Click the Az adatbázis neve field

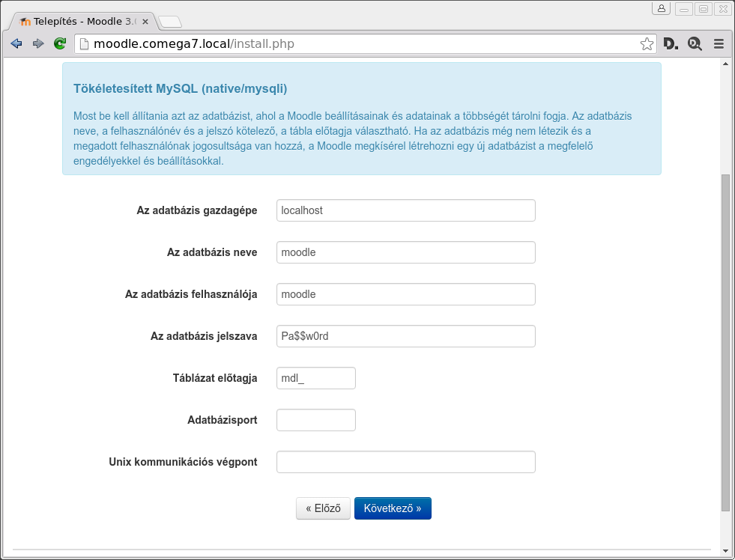pos(406,252)
